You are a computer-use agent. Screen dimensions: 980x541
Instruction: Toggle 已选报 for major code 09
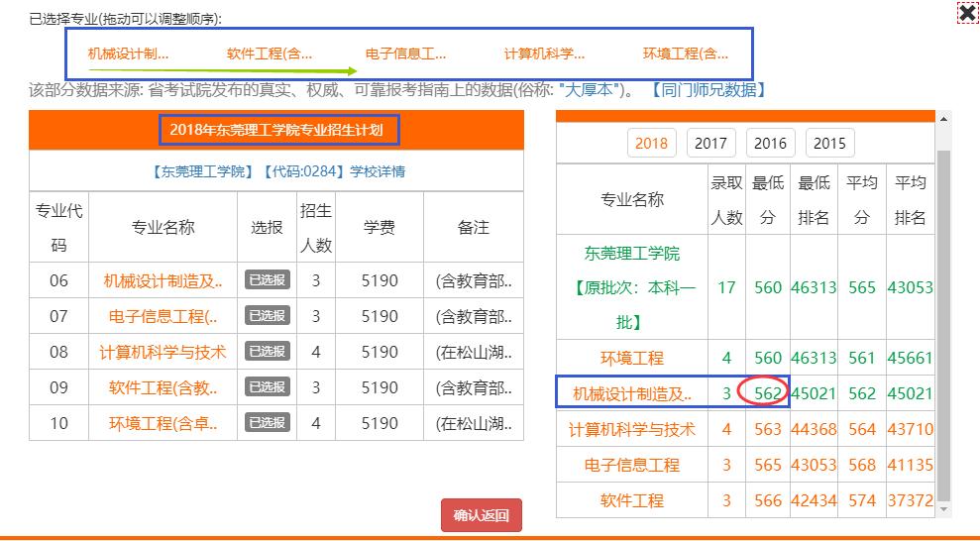pos(267,386)
